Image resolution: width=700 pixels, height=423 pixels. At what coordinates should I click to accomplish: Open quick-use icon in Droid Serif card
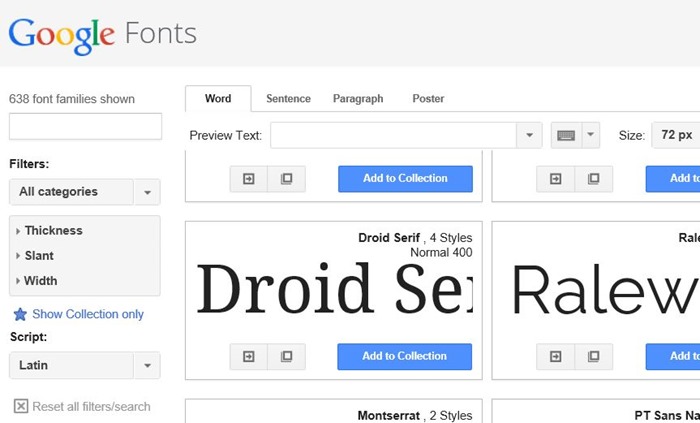(x=249, y=357)
